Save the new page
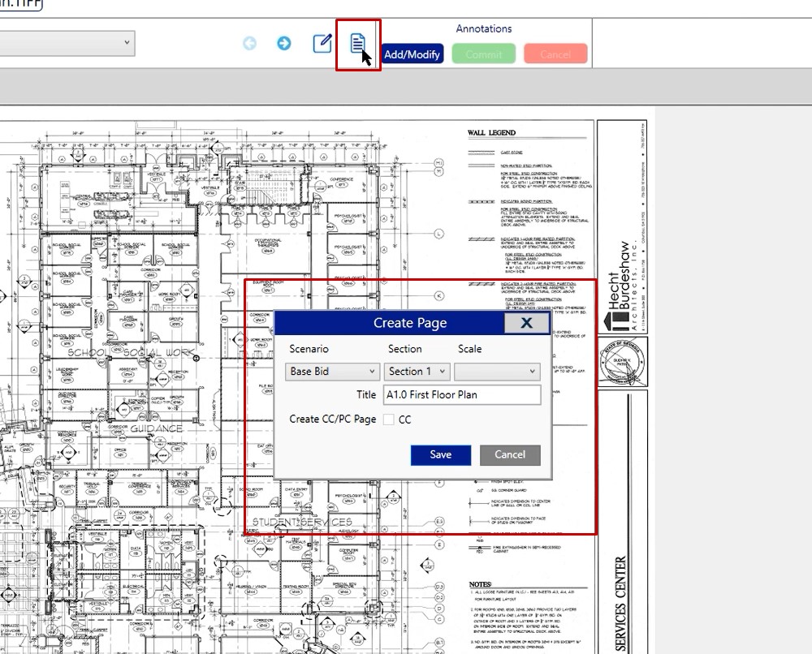The height and width of the screenshot is (654, 812). pos(441,454)
